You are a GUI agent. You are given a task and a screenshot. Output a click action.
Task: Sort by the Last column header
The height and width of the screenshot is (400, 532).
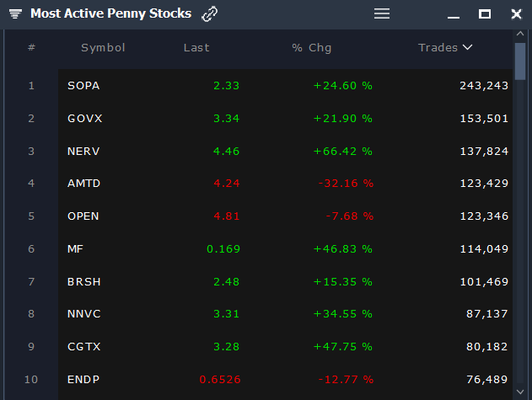point(196,47)
